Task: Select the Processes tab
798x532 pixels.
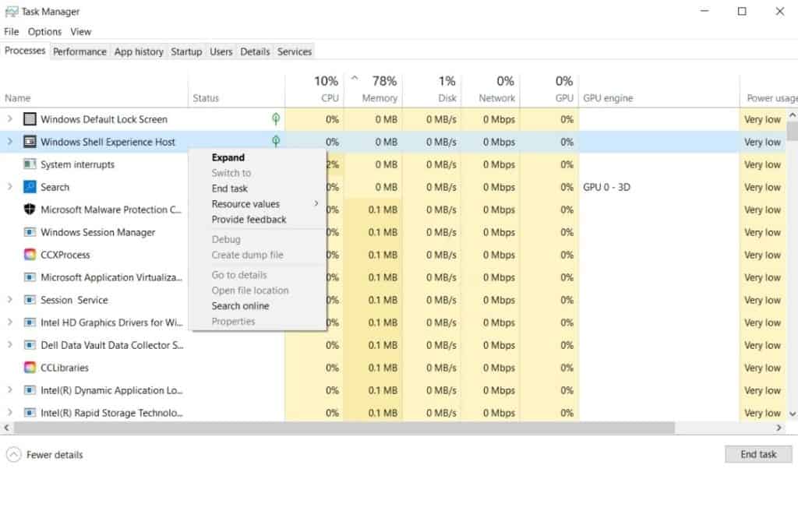Action: [25, 51]
